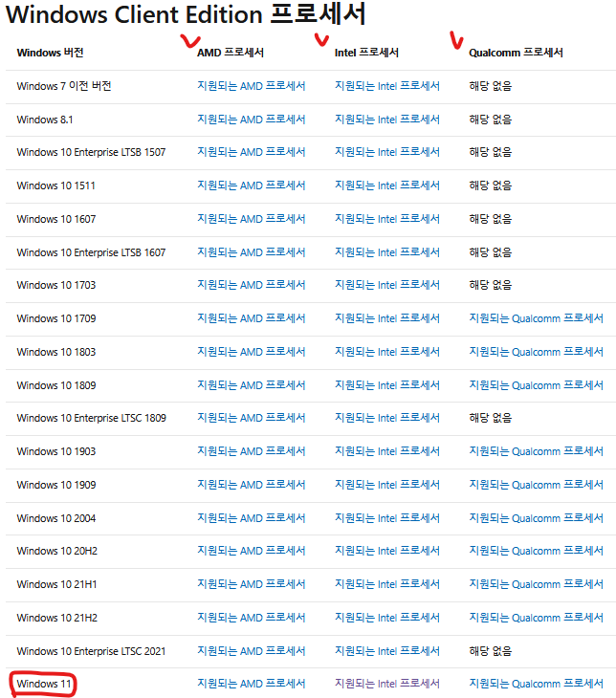Open Intel link for Windows 10 21H2
Viewport: 616px width, 698px height.
click(x=387, y=618)
